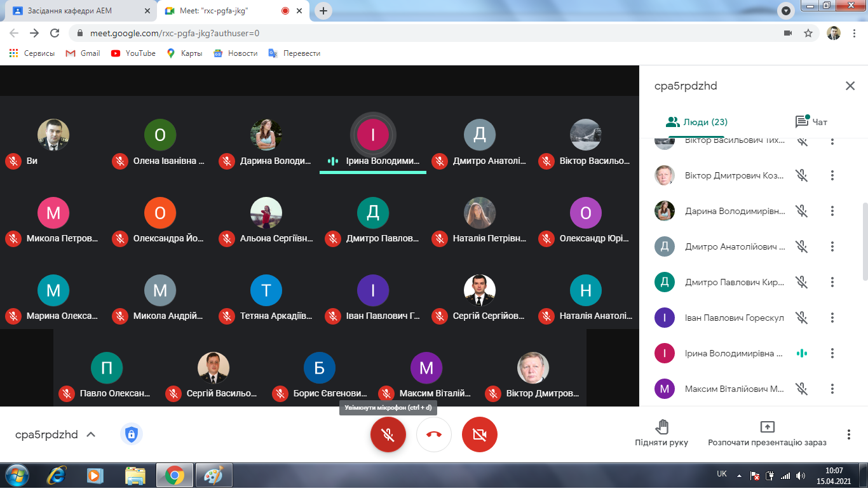Image resolution: width=868 pixels, height=498 pixels.
Task: Close the participants side panel
Action: 850,86
